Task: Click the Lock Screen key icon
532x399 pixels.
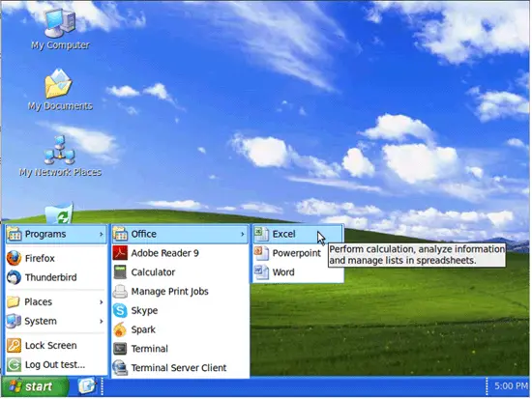Action: tap(14, 346)
